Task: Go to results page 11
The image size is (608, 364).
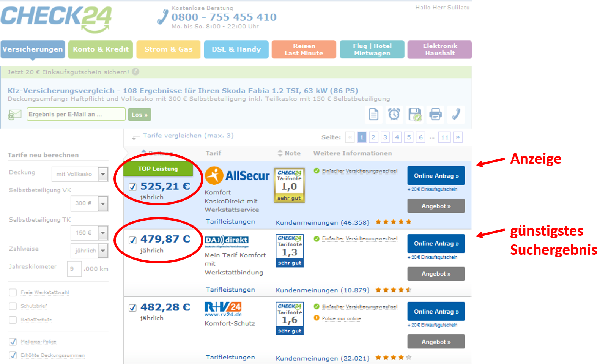Action: click(445, 137)
